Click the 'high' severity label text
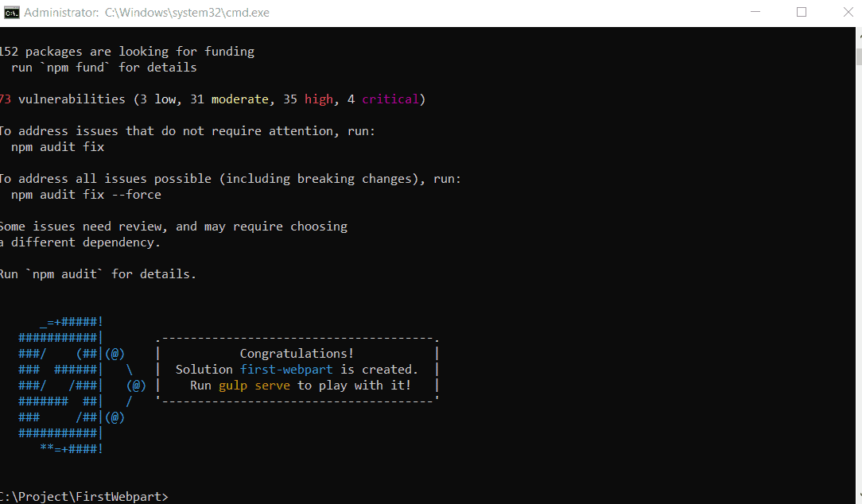The image size is (862, 504). (318, 99)
